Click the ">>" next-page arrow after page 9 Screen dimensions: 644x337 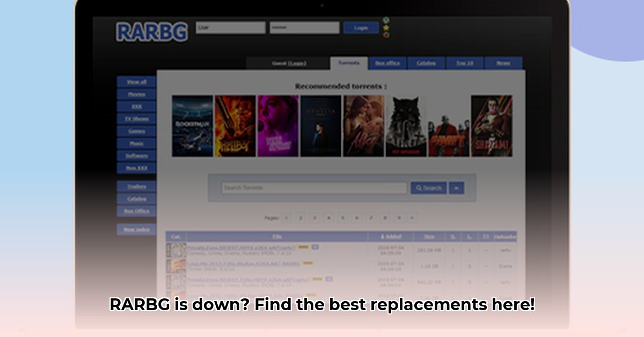(x=412, y=218)
